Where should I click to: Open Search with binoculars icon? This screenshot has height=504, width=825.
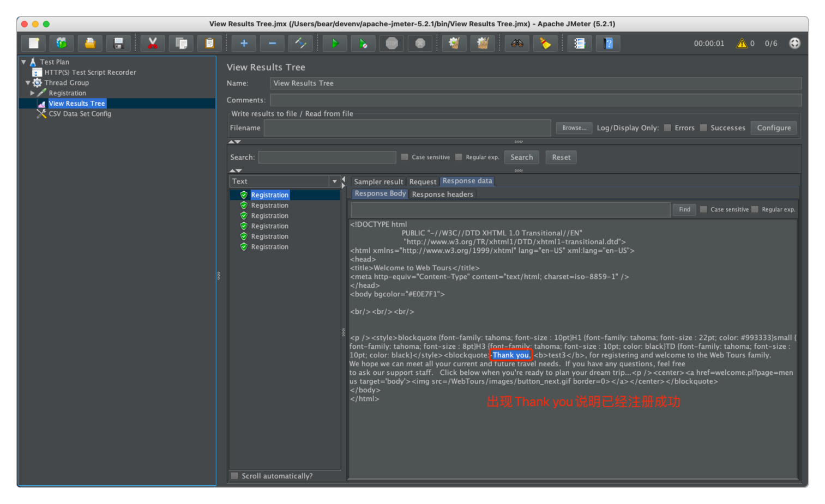tap(517, 43)
